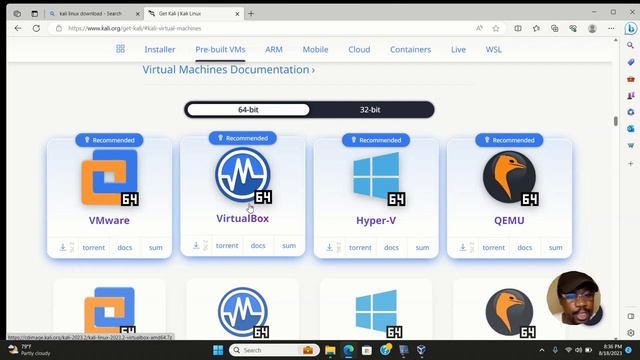Open VirtualBox icon on taskbar
This screenshot has height=360, width=640.
tap(421, 350)
